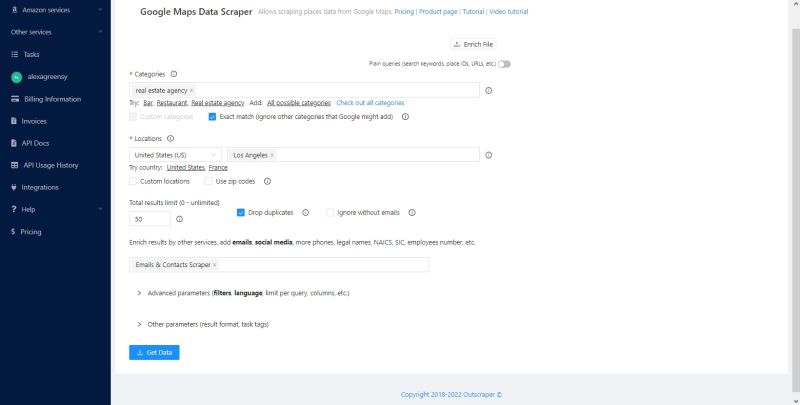This screenshot has width=800, height=405.
Task: Click the API Usage History table icon
Action: click(14, 165)
